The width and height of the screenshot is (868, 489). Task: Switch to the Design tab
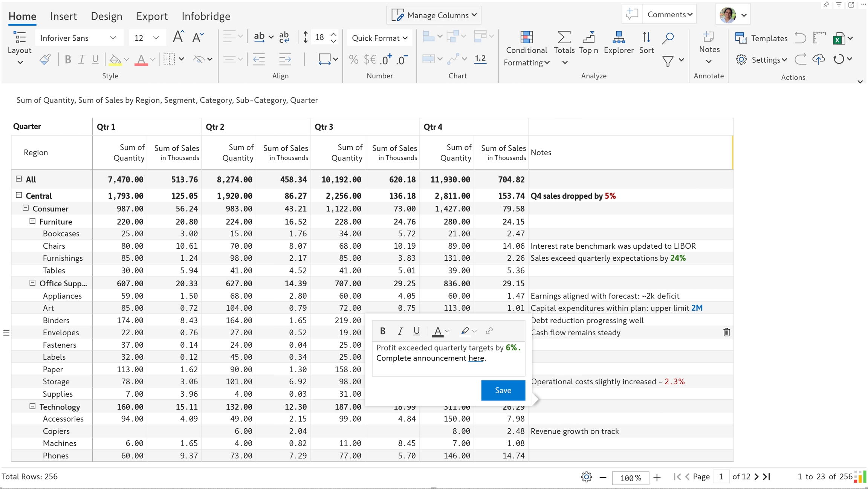(106, 16)
